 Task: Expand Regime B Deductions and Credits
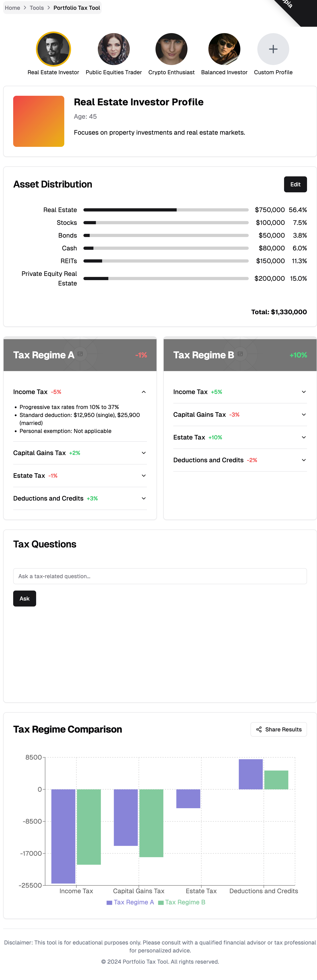(x=304, y=460)
